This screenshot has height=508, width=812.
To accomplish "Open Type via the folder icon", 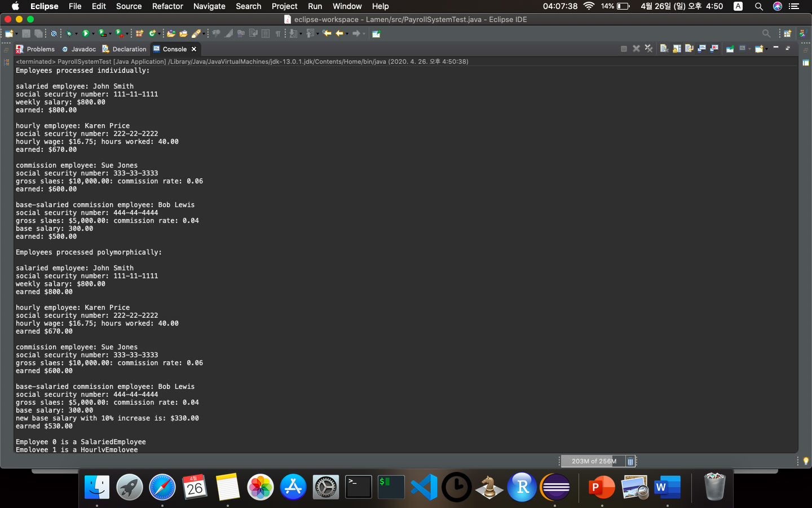I will pos(171,33).
